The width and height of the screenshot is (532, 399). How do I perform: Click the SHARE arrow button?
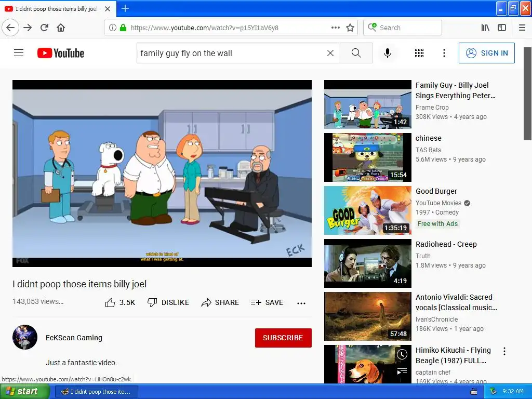220,302
